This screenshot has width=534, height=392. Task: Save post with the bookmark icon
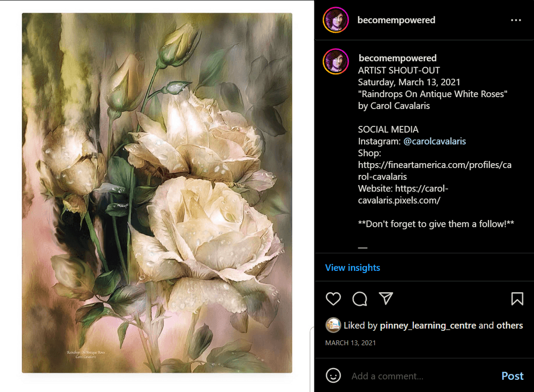(x=517, y=299)
